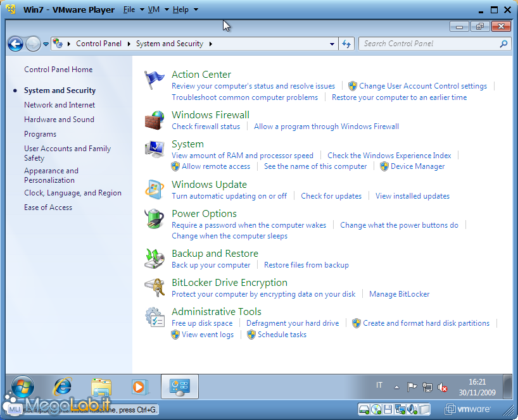Open User Accounts and Family Safety

pyautogui.click(x=67, y=153)
